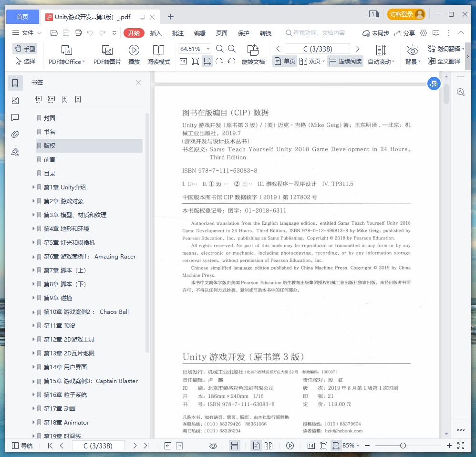
Task: Fit the page to window from the toolbar
Action: tap(195, 62)
